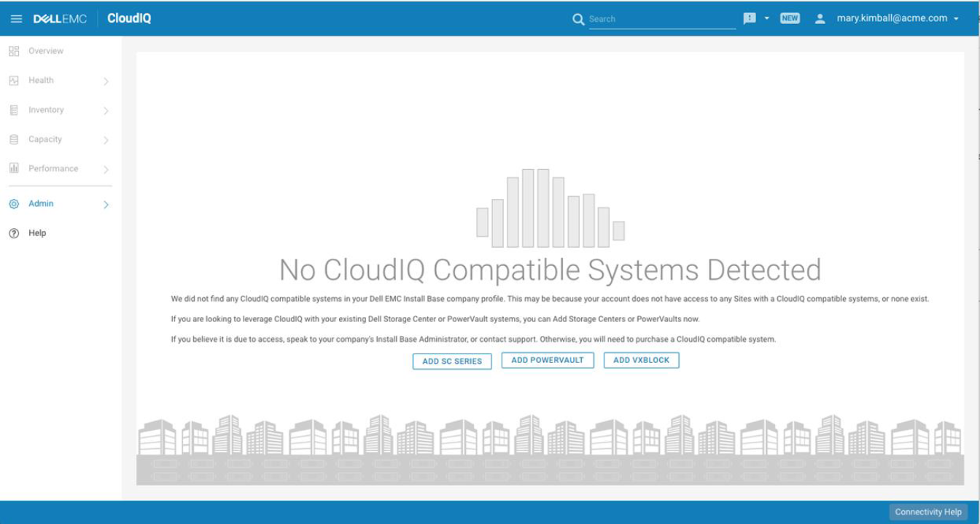The width and height of the screenshot is (980, 524).
Task: Click the NEW badge icon
Action: coord(790,19)
